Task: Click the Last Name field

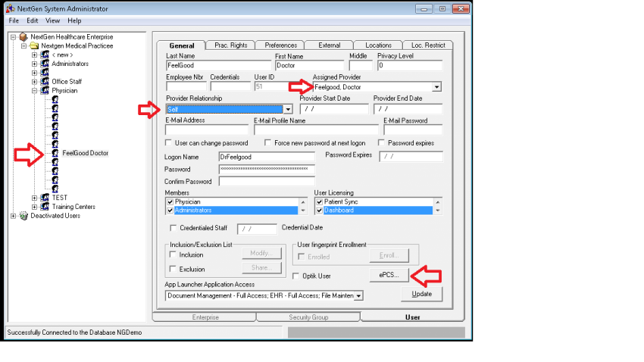Action: [218, 65]
